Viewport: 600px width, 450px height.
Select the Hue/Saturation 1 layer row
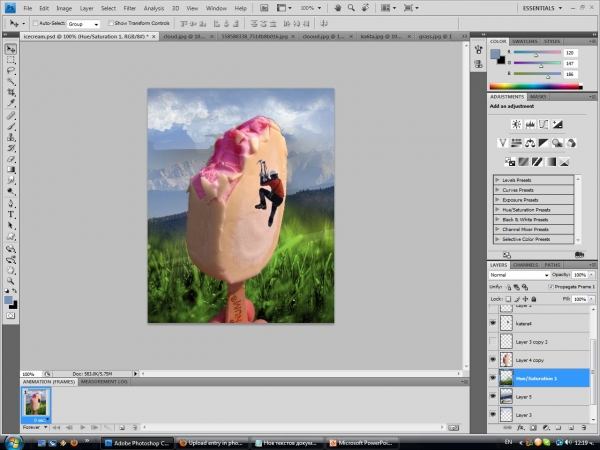[x=540, y=378]
